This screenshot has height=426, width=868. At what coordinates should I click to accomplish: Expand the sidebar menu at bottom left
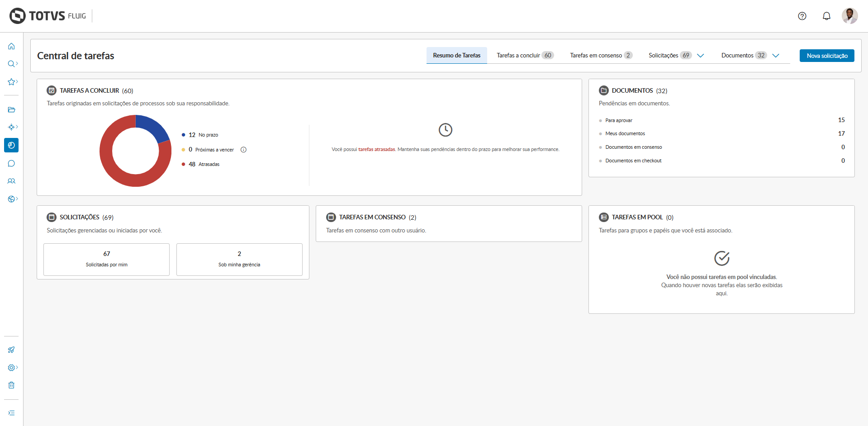[11, 413]
